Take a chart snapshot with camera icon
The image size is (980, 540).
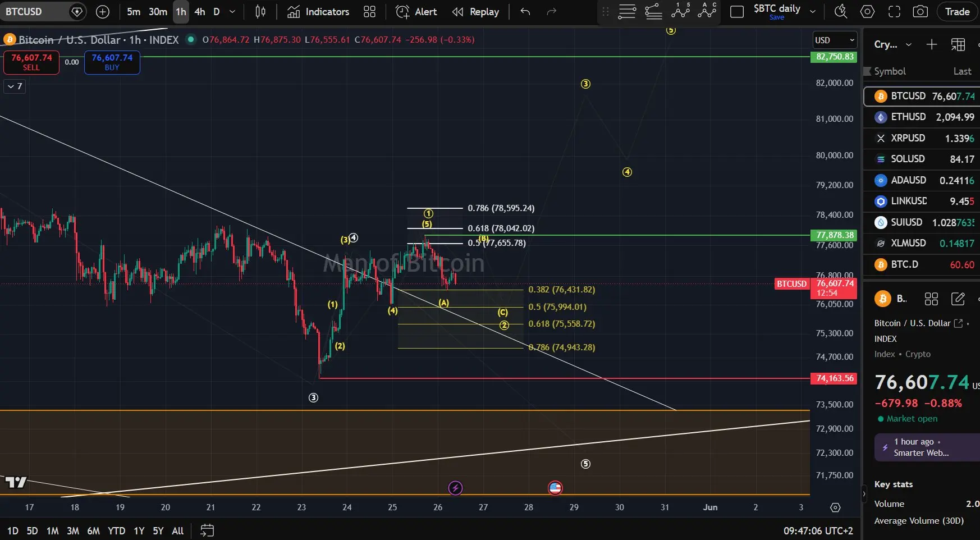921,12
